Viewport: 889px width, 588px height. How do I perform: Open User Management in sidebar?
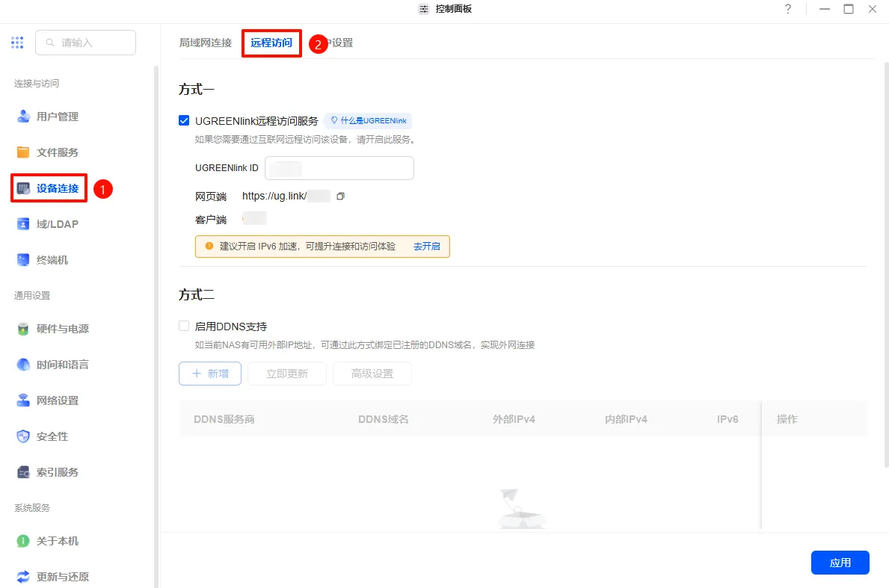[x=57, y=117]
